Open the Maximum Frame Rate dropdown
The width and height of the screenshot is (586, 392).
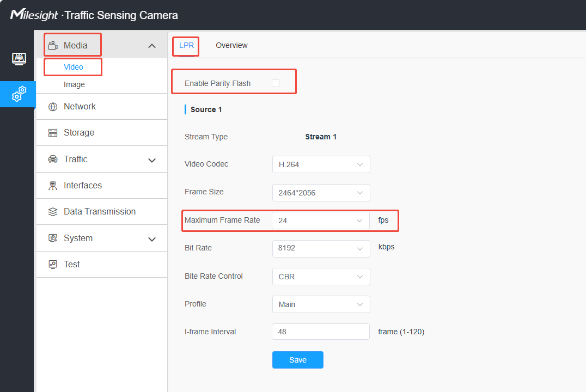(321, 220)
